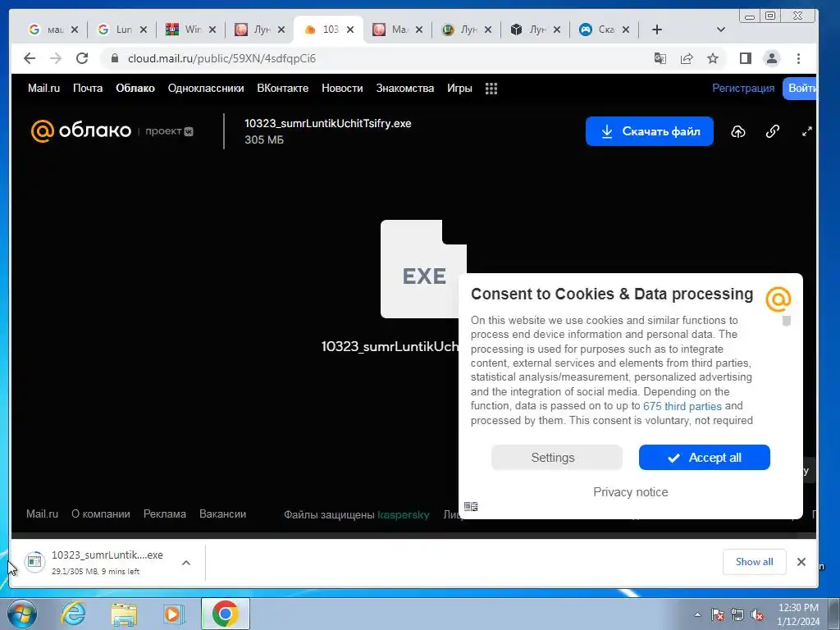Screen dimensions: 840x630
Task: Click the Mail.ru link in top navigation
Action: pos(44,89)
